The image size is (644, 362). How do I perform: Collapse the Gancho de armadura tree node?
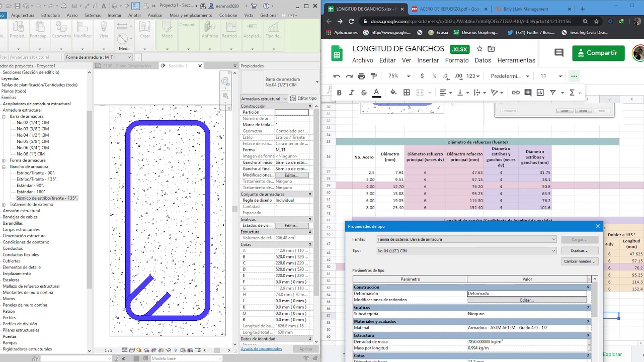(5, 167)
